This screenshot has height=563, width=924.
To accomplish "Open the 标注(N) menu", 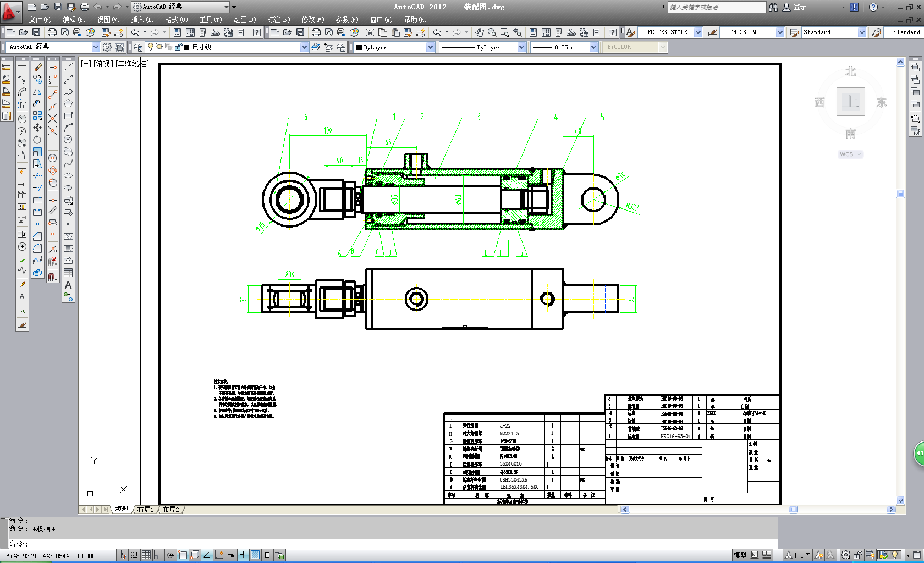I will [x=279, y=20].
